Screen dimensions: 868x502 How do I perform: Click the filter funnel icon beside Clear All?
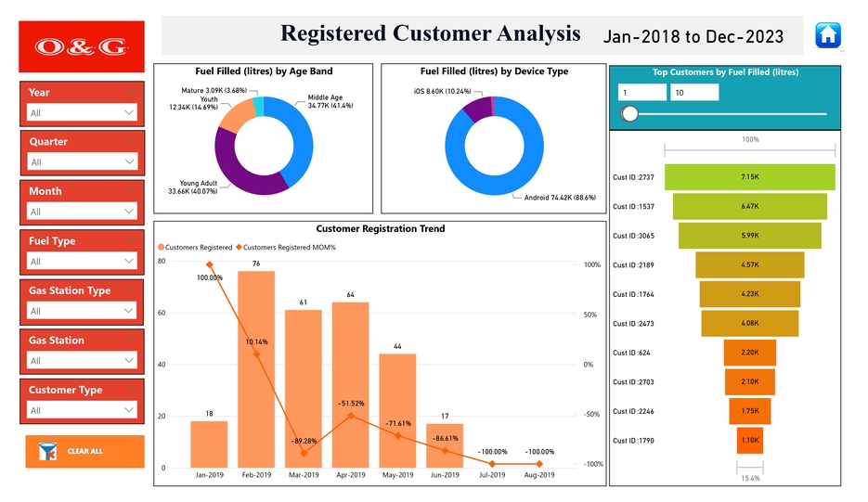(x=47, y=452)
